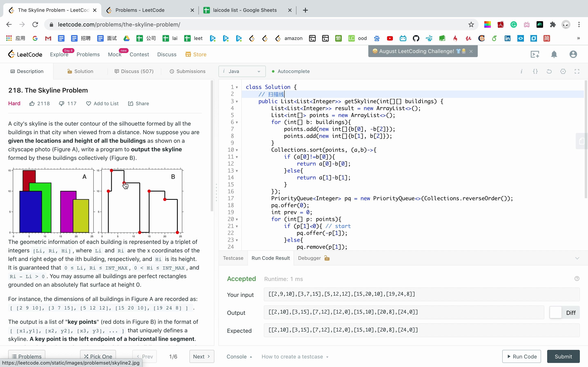Click the code format braces icon

point(535,71)
